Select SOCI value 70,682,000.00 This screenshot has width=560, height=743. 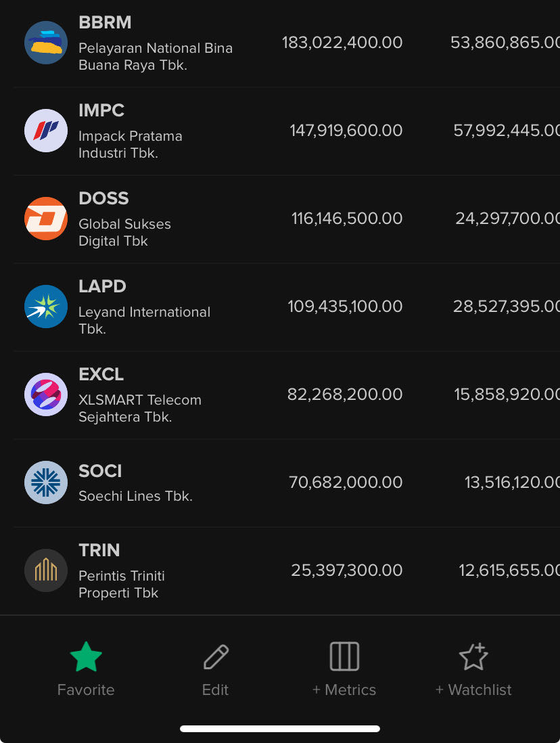point(346,482)
